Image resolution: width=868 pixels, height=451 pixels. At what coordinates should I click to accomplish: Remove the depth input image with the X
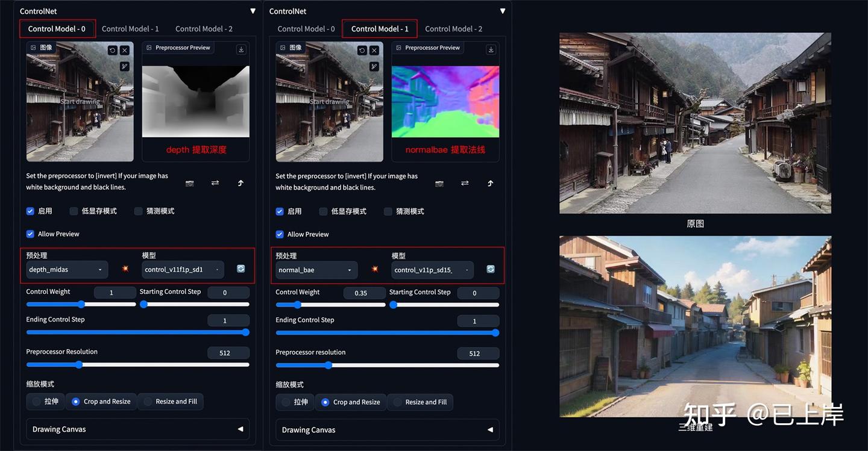[125, 50]
